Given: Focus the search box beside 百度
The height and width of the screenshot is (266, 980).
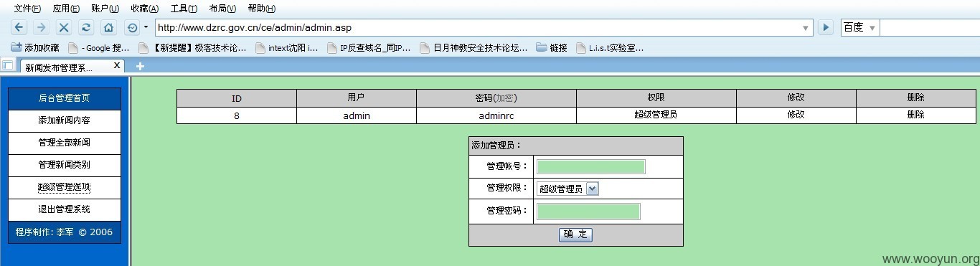Looking at the screenshot, I should (x=930, y=27).
